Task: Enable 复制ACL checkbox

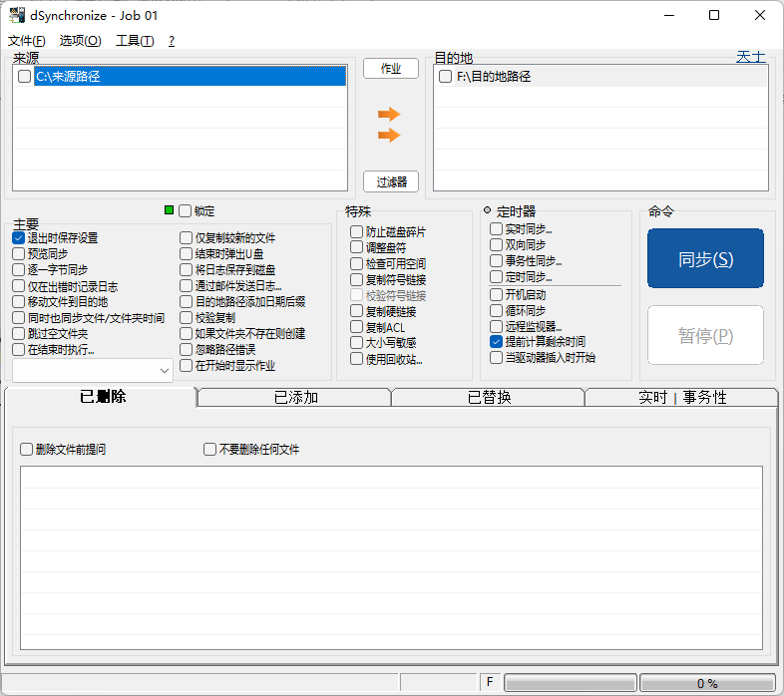Action: click(x=356, y=327)
